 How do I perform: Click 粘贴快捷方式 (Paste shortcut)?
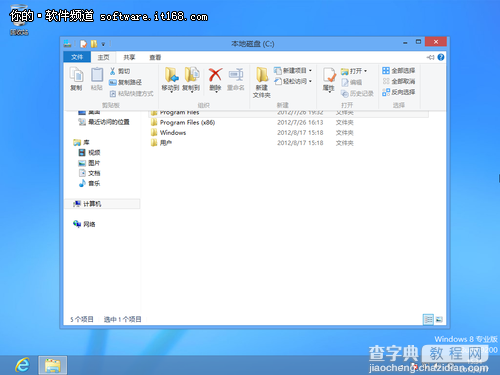[x=132, y=94]
